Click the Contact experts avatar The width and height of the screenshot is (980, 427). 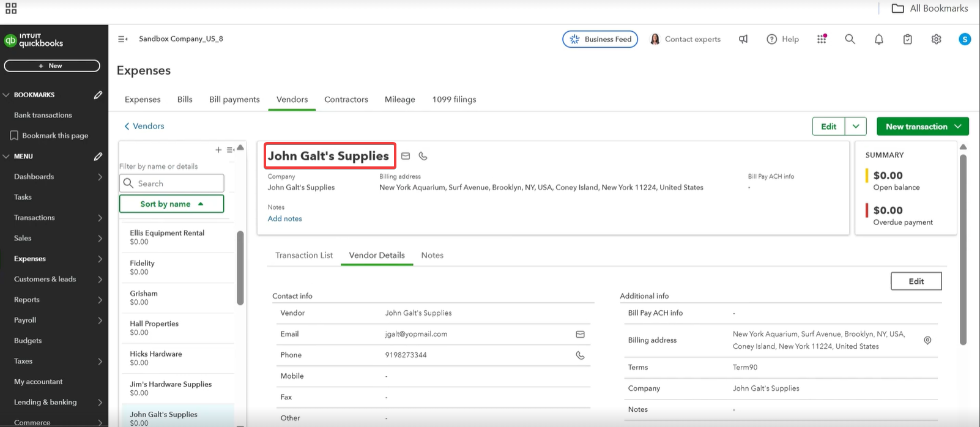pyautogui.click(x=655, y=39)
